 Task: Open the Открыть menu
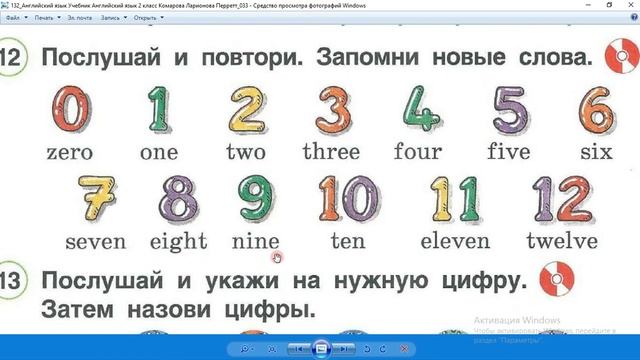[145, 18]
